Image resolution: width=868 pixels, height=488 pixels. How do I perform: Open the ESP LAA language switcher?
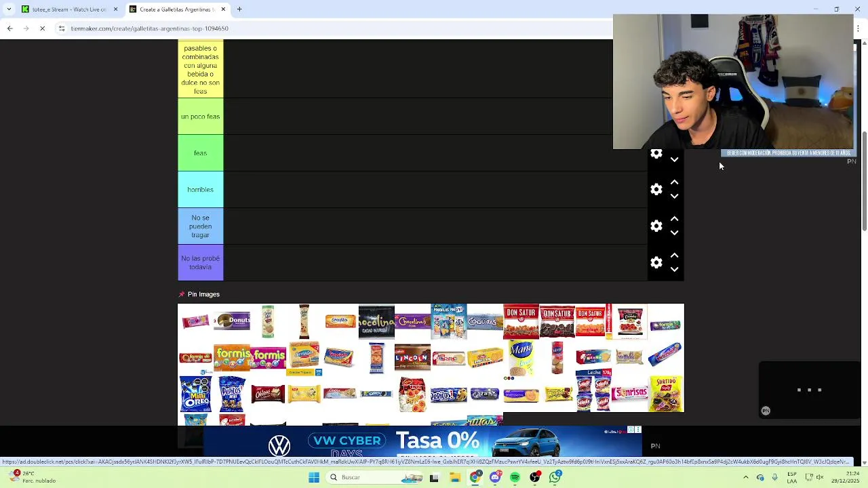pyautogui.click(x=792, y=477)
